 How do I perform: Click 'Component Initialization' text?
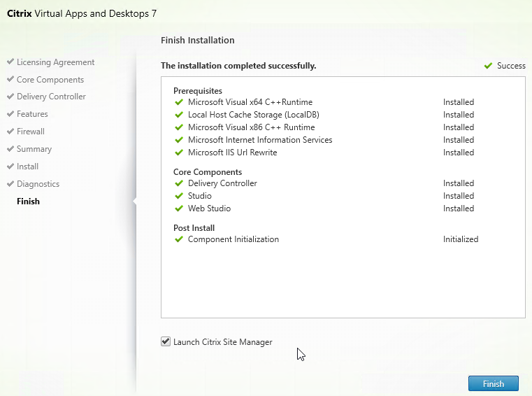coord(233,239)
